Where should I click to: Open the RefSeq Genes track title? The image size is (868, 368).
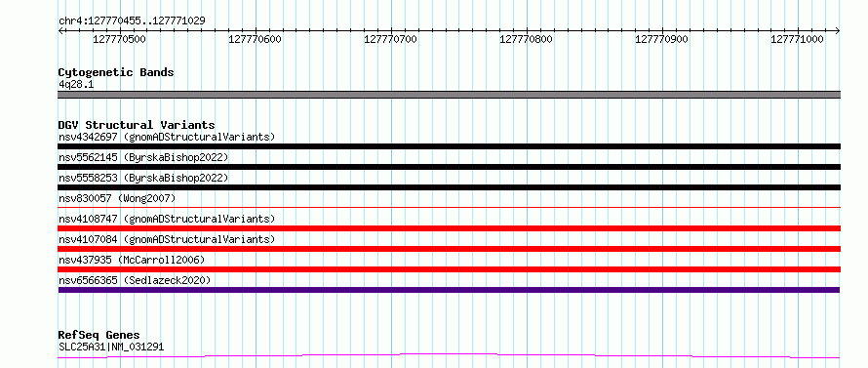point(99,336)
